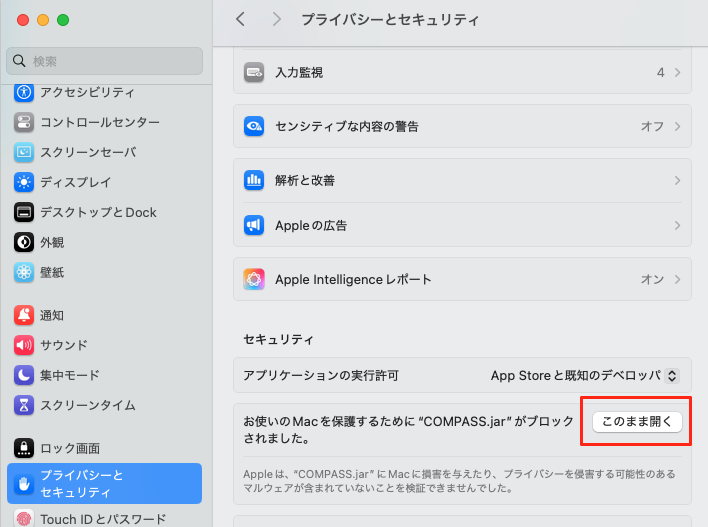Click the デスクトップとDock icon

tap(24, 212)
